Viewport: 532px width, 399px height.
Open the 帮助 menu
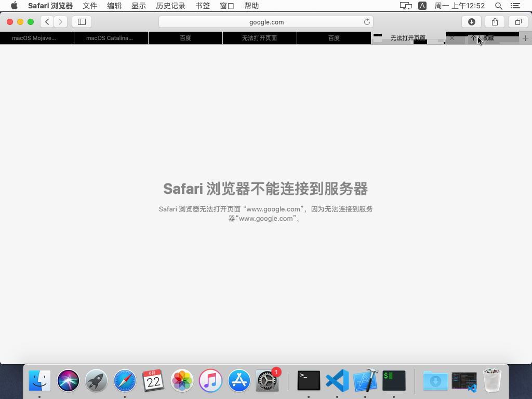251,6
